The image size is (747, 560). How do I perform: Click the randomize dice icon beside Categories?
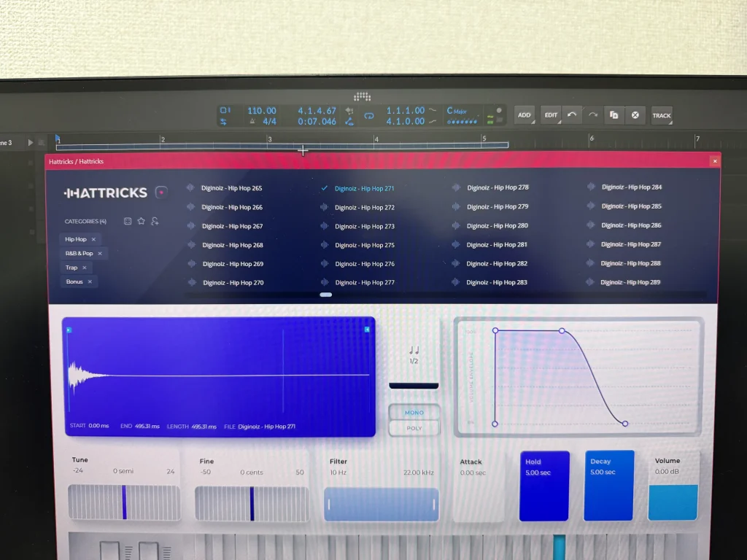tap(128, 221)
